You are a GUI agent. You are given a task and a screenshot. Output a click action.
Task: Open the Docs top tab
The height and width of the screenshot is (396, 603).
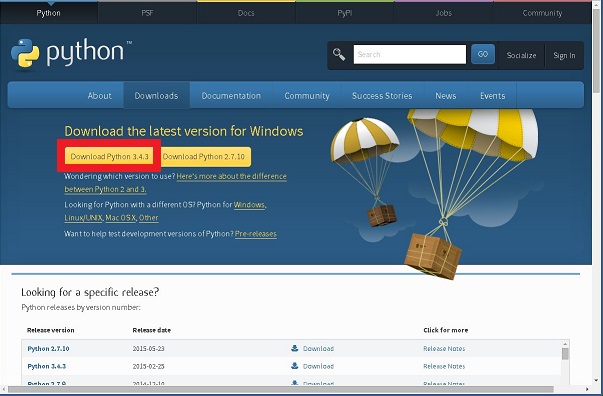pyautogui.click(x=246, y=13)
